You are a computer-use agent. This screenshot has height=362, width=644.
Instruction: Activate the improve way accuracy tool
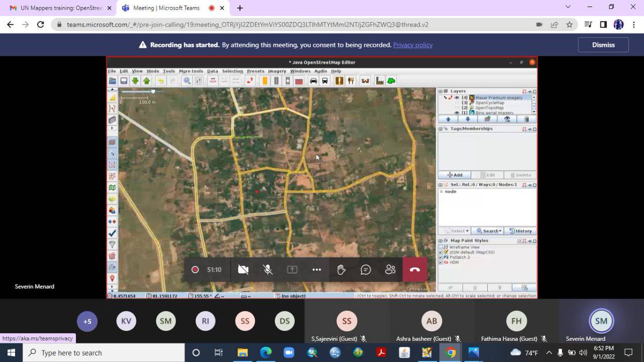tap(112, 108)
